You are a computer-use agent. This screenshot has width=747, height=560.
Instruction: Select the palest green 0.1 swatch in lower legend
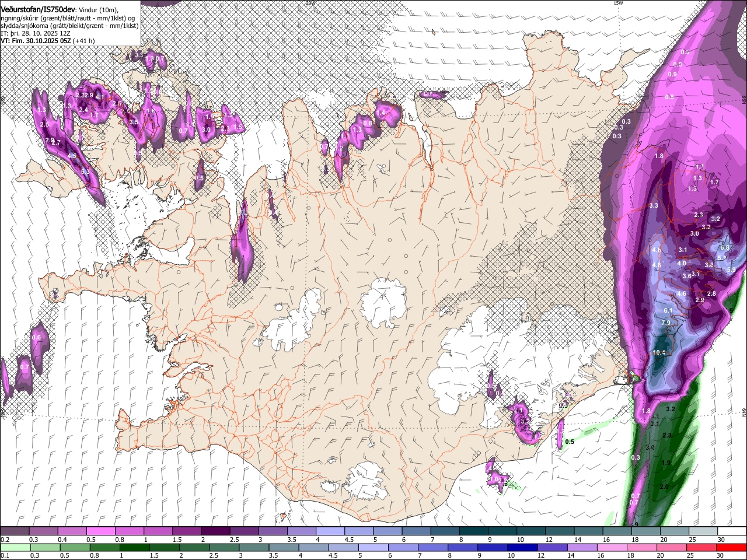pos(15,547)
